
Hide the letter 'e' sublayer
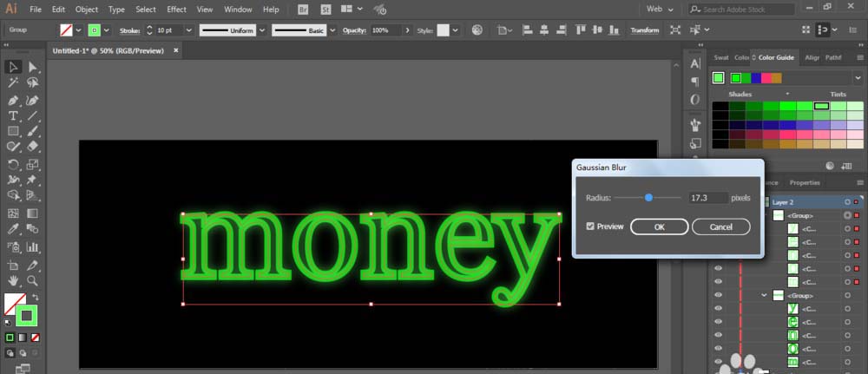[718, 322]
